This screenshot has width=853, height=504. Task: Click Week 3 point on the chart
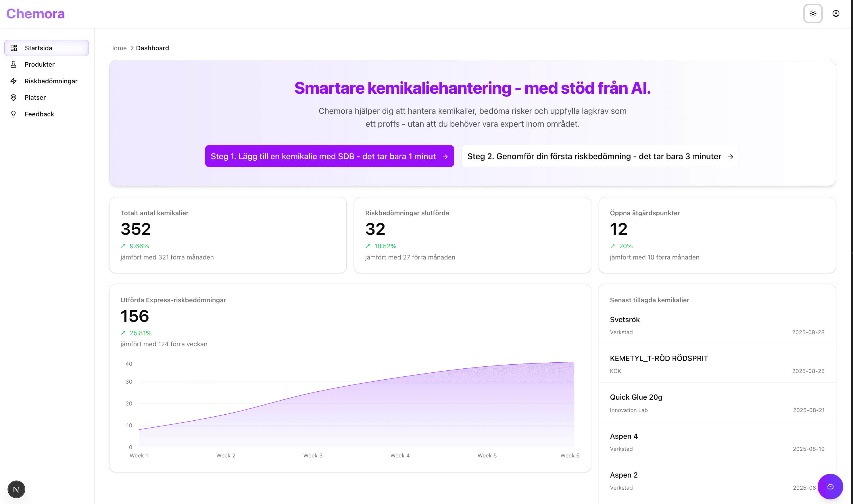click(x=312, y=393)
